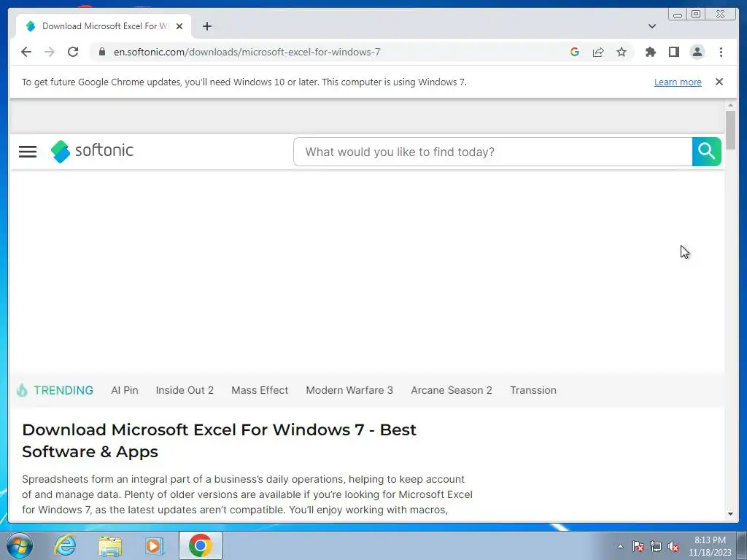
Task: Click the address bar URL text
Action: click(247, 52)
